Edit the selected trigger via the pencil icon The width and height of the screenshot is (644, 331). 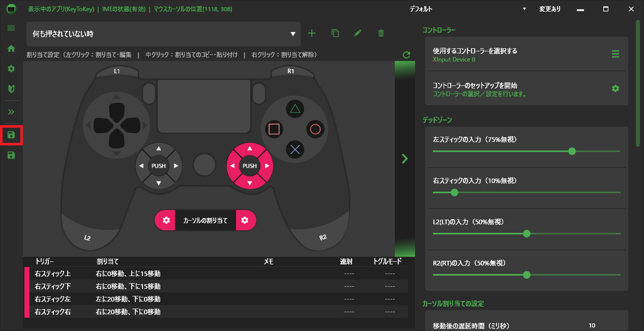tap(358, 33)
